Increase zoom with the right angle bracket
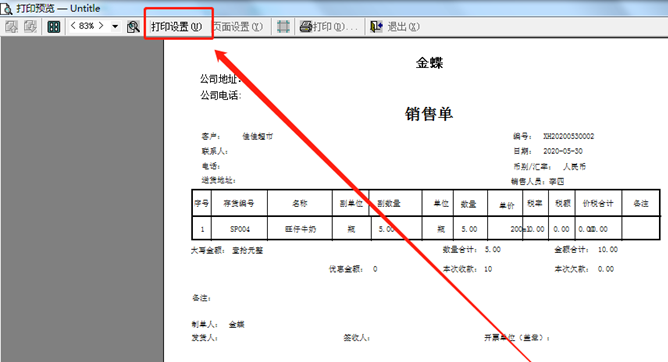 [x=101, y=26]
